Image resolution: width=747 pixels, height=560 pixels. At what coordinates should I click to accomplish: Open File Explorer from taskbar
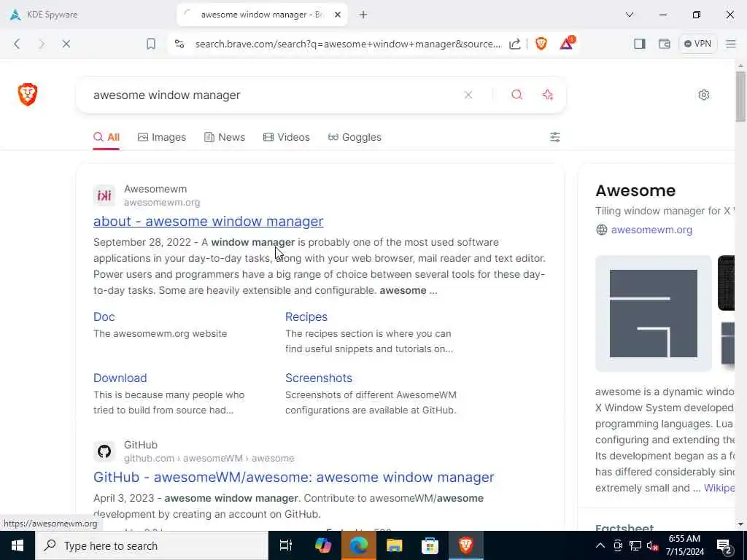coord(395,545)
